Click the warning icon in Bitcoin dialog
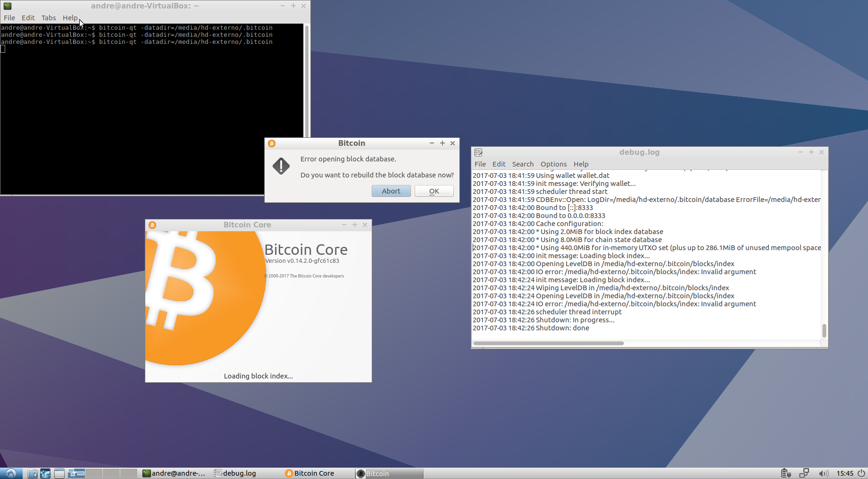 click(281, 166)
